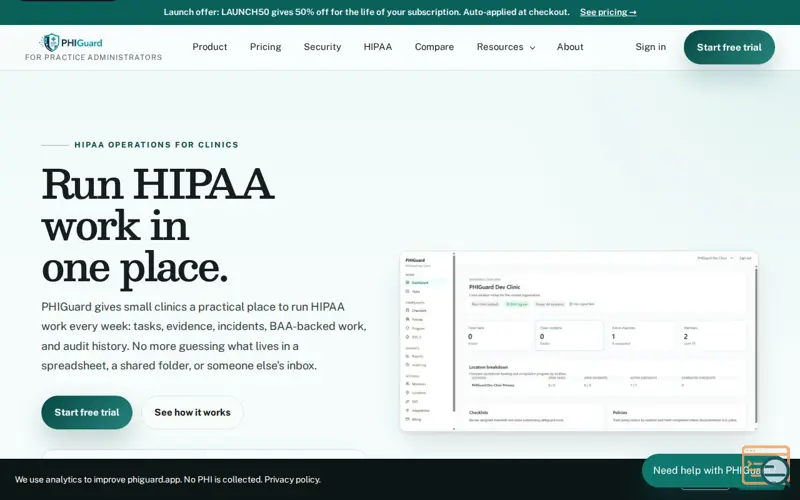Image resolution: width=800 pixels, height=500 pixels.
Task: Open the Product menu item
Action: pos(210,47)
